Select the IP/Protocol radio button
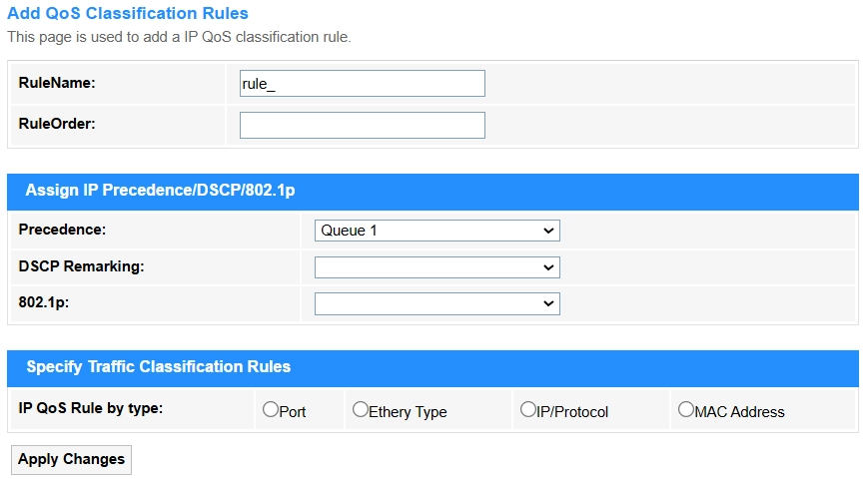 527,410
